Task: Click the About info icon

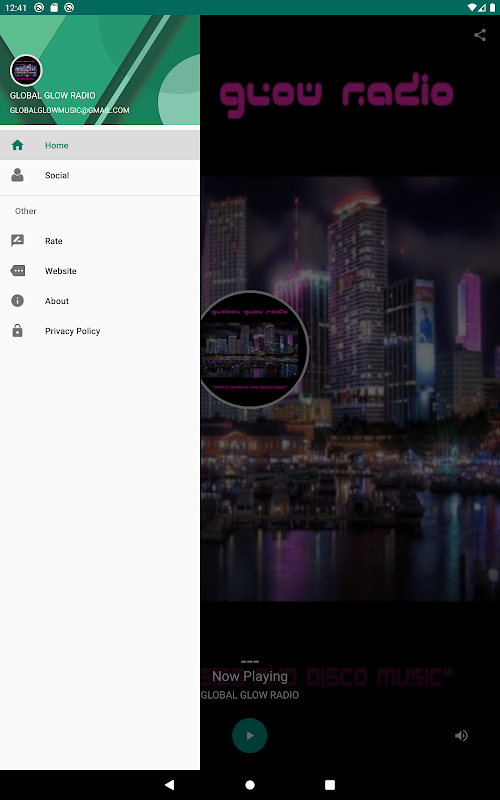Action: coord(17,301)
